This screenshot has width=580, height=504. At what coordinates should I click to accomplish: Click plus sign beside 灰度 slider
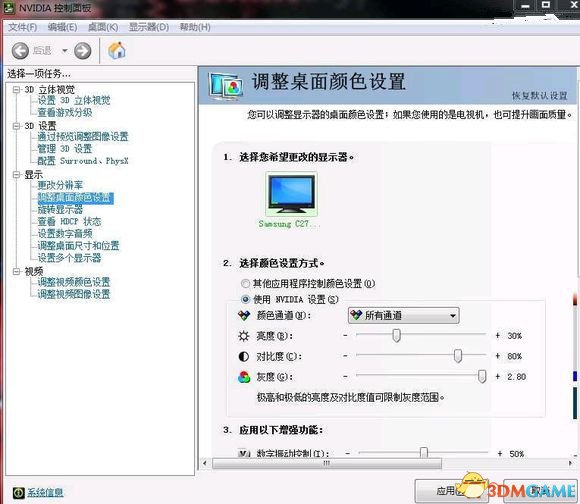(x=498, y=376)
